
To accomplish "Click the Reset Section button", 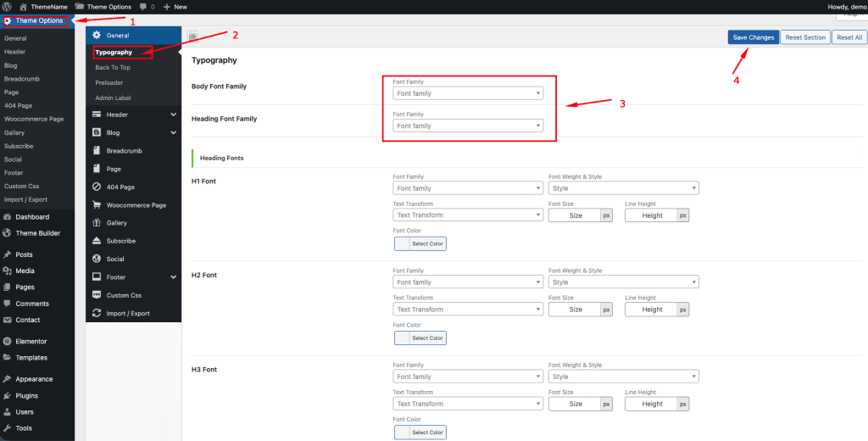I will point(805,37).
